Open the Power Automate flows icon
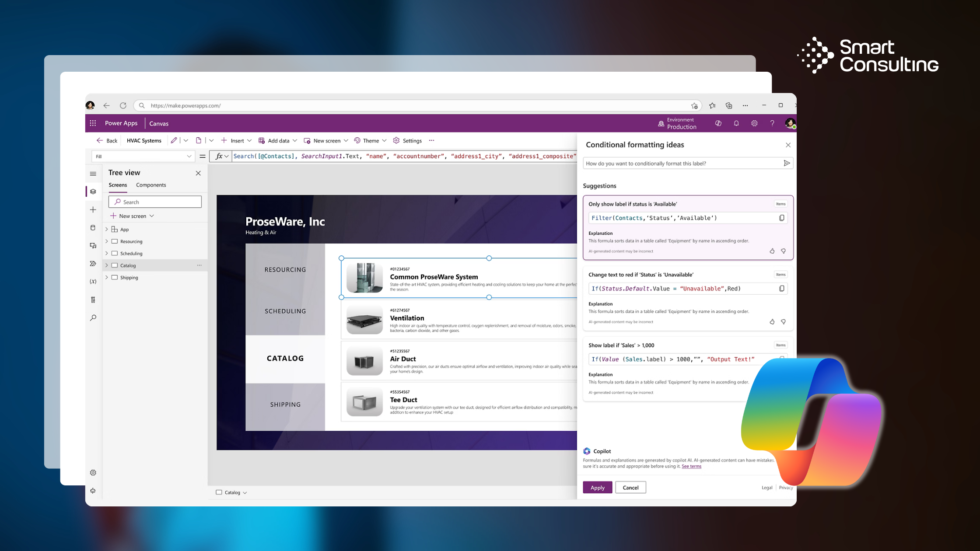The image size is (980, 551). pyautogui.click(x=93, y=263)
